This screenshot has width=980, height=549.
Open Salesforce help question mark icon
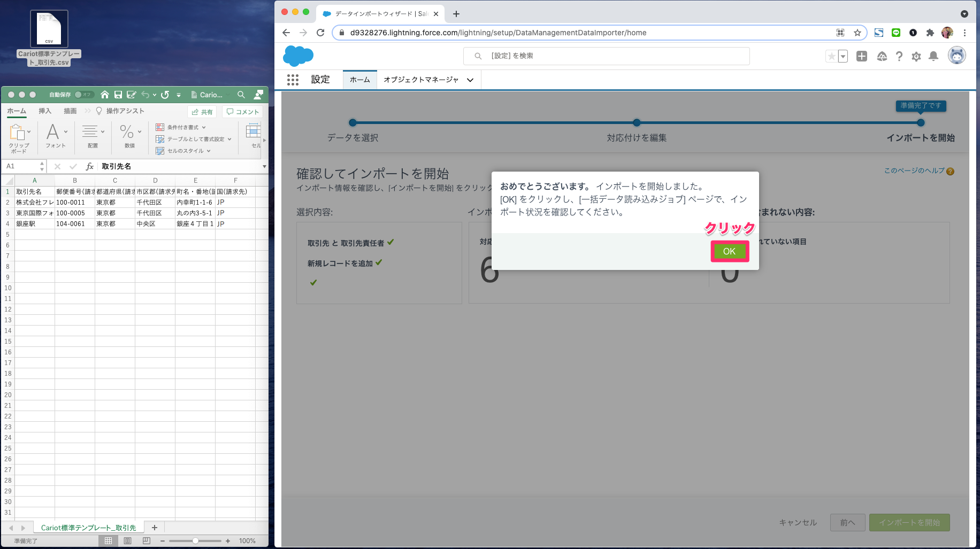coord(899,56)
